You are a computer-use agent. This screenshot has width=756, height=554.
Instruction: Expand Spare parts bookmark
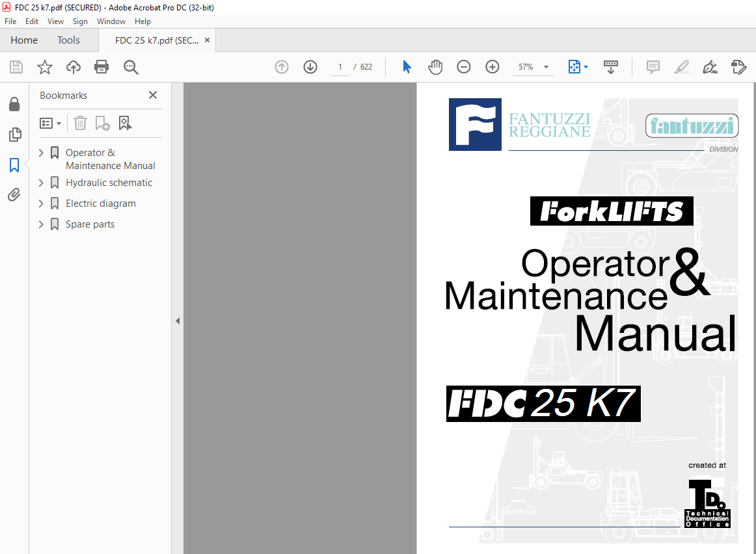pos(41,224)
